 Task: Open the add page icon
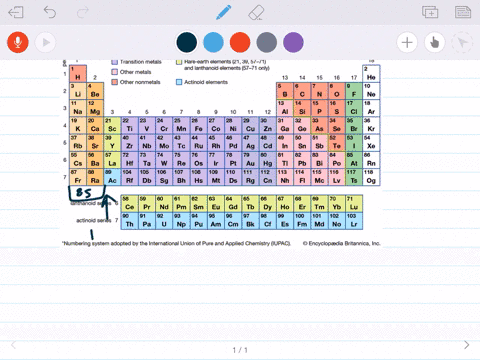430,12
